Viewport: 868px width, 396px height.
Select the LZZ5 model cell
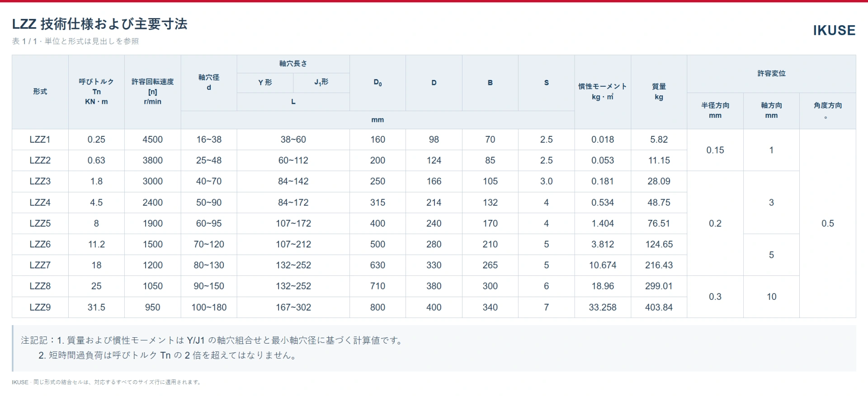(40, 224)
